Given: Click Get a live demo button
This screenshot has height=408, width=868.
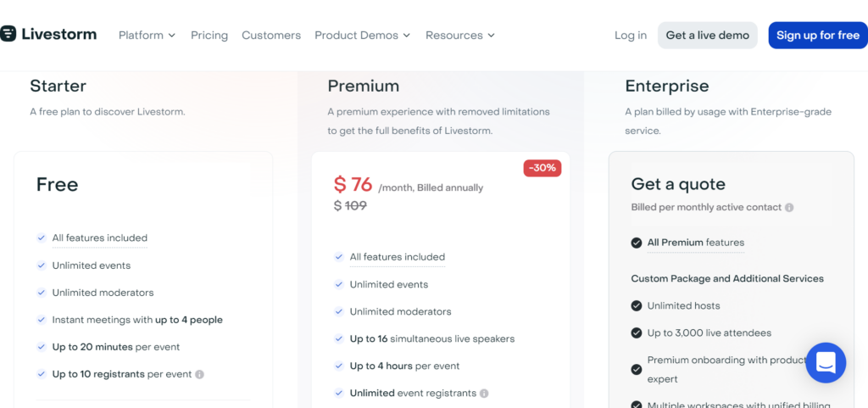Looking at the screenshot, I should tap(708, 36).
